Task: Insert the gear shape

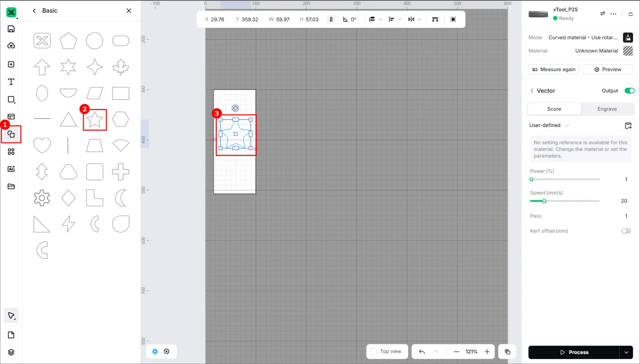Action: point(42,198)
